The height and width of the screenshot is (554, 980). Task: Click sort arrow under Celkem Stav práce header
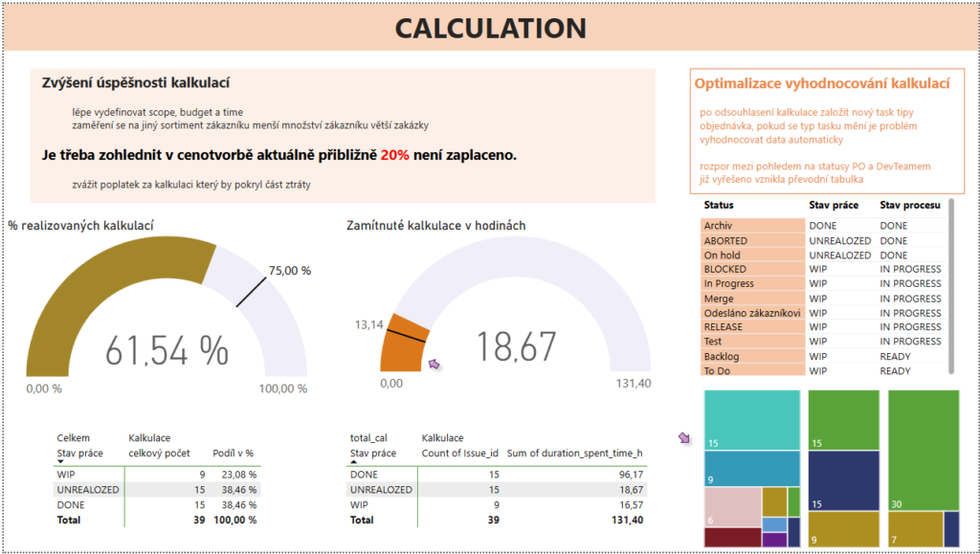click(60, 461)
